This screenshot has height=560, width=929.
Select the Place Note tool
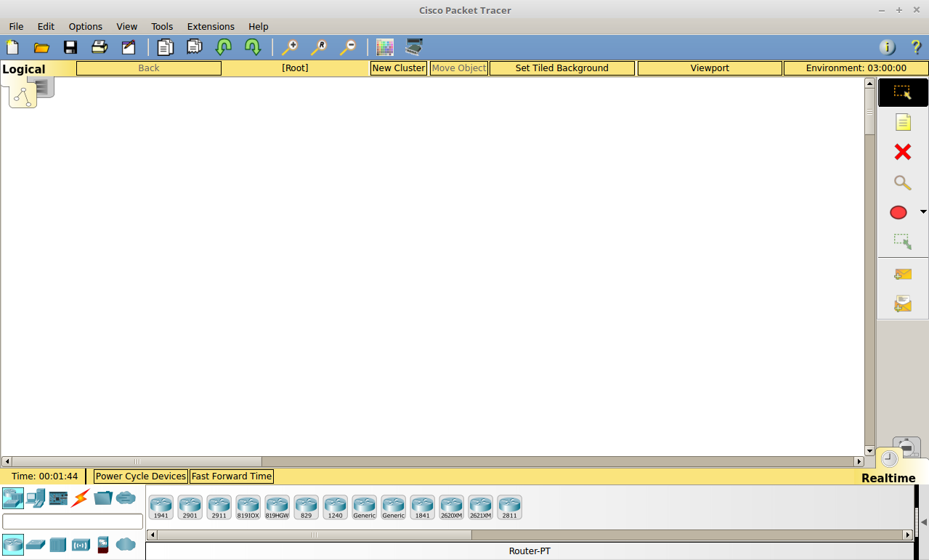(x=903, y=122)
